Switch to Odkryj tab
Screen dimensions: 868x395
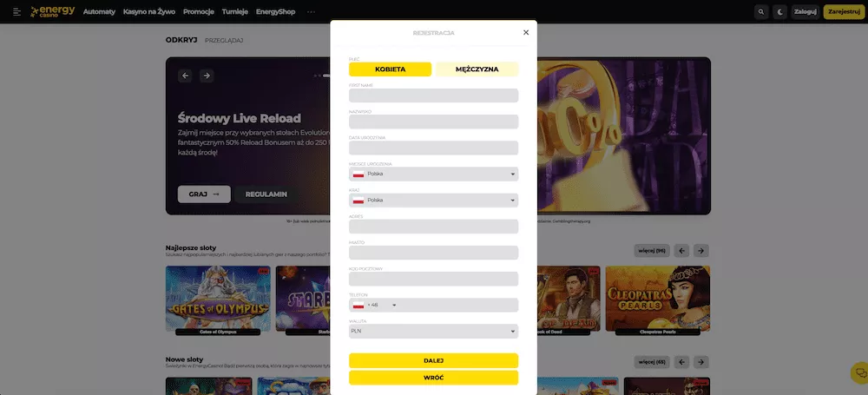click(181, 40)
